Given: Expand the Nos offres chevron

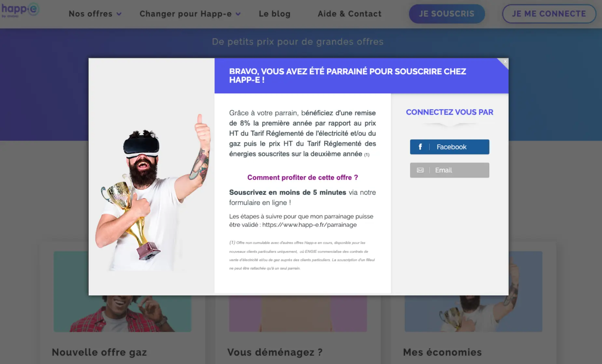Looking at the screenshot, I should (x=119, y=14).
